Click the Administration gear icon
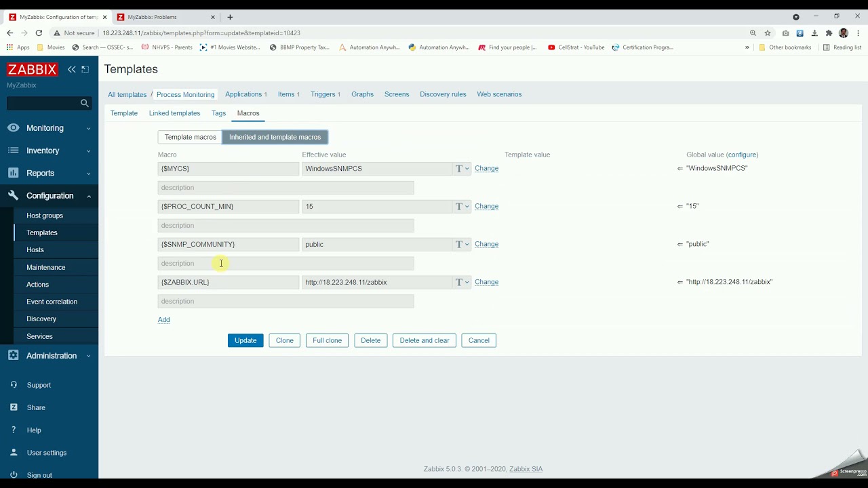The height and width of the screenshot is (488, 868). pos(14,356)
